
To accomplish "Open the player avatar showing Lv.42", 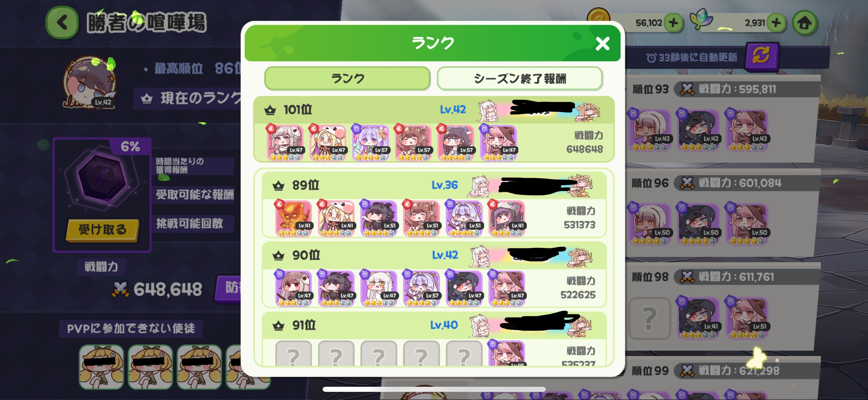I will 90,82.
